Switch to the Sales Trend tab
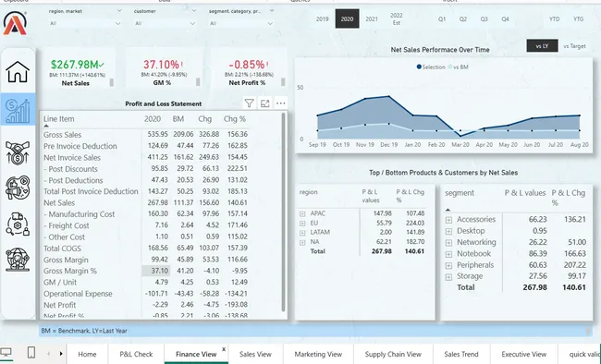The height and width of the screenshot is (364, 601). tap(461, 354)
